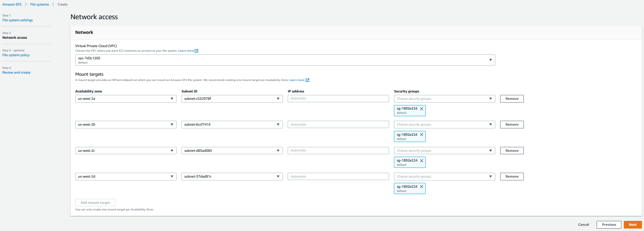Open the us-west-2a availability zone dropdown
This screenshot has height=231, width=644.
pos(126,99)
